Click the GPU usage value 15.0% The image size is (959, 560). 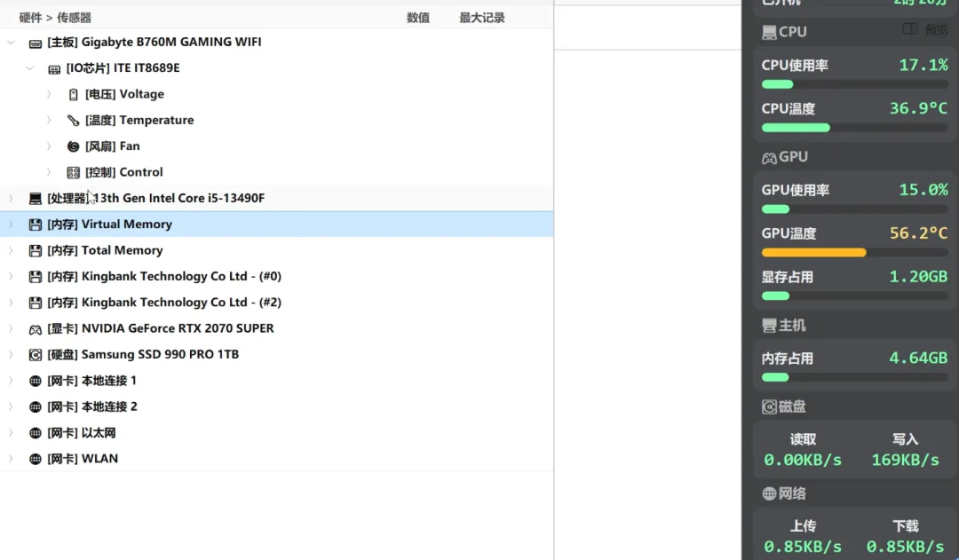pos(923,190)
